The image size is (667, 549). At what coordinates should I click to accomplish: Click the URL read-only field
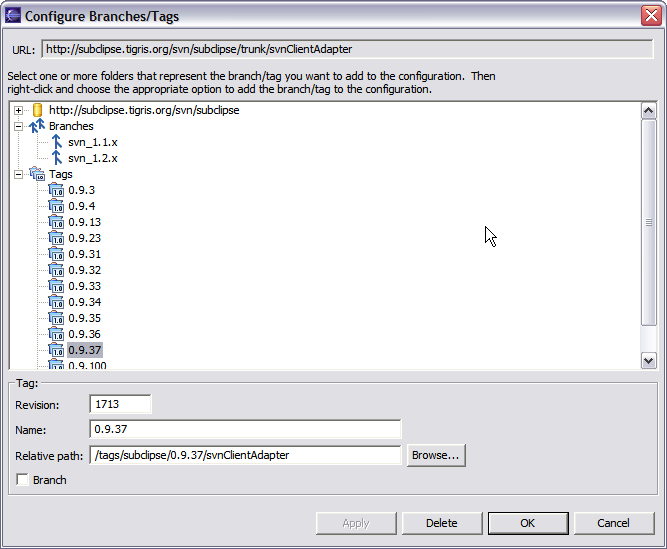coord(348,49)
